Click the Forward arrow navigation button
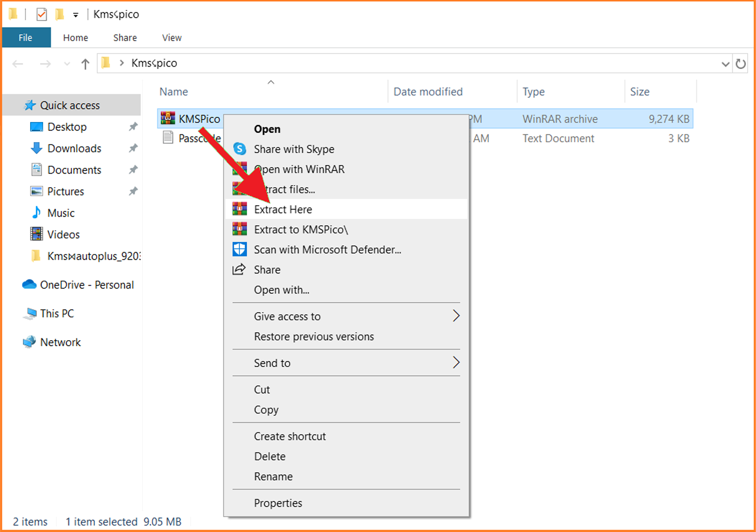The width and height of the screenshot is (756, 532). 45,64
